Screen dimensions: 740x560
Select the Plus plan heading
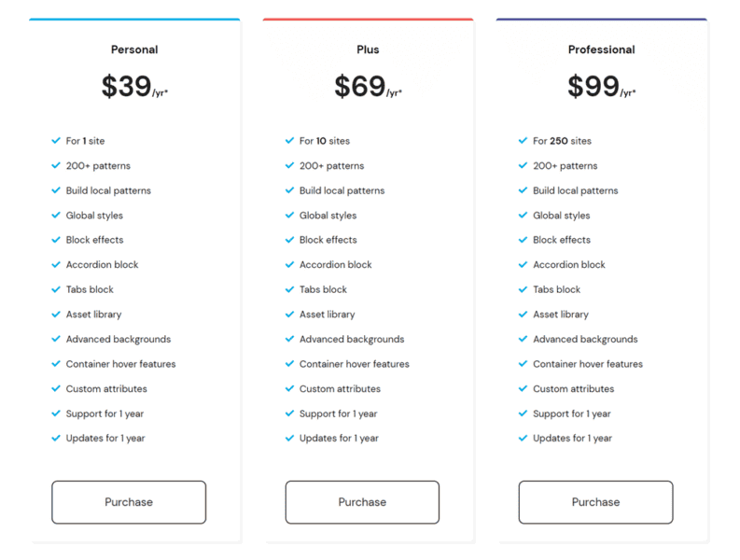click(368, 49)
